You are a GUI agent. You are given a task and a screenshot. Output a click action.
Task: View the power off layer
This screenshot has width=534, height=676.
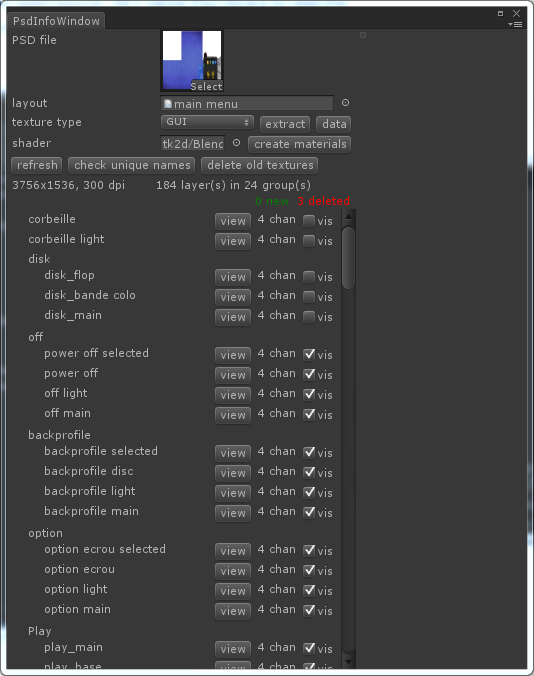(x=233, y=375)
